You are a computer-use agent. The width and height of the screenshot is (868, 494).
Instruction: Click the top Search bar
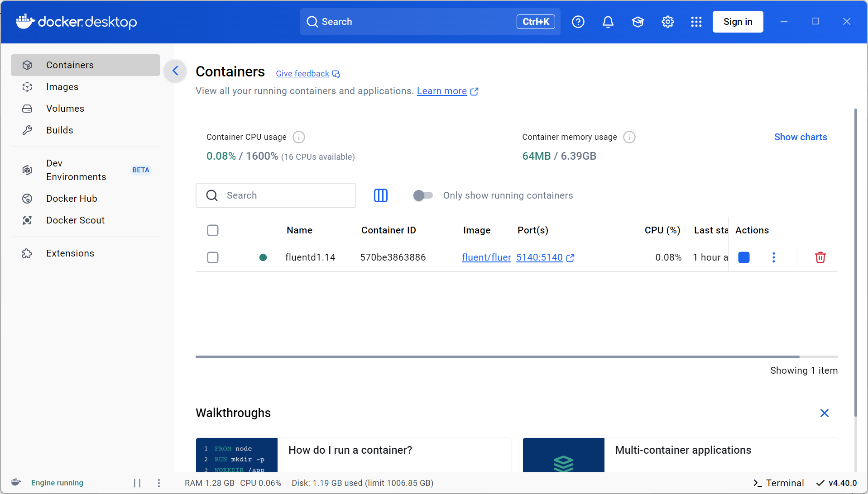pyautogui.click(x=430, y=22)
